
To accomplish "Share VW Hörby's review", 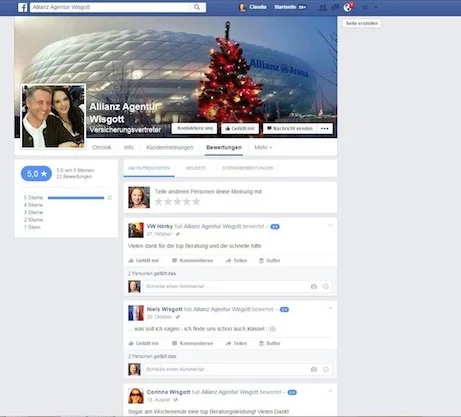I will click(x=236, y=260).
